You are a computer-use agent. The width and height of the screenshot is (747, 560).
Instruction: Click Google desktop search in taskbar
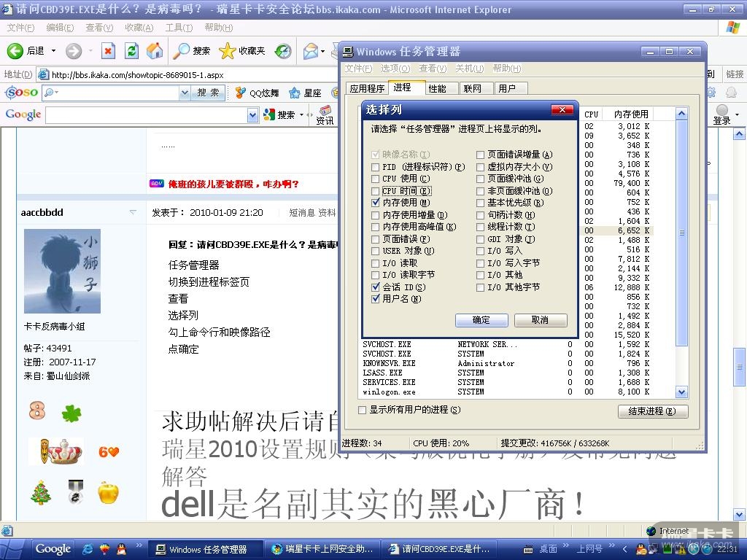click(53, 549)
